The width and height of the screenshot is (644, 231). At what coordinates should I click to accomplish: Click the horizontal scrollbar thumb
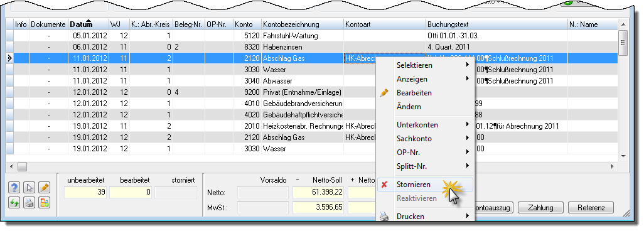tap(22, 166)
